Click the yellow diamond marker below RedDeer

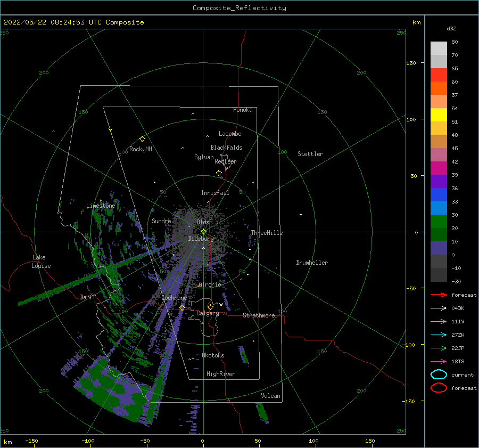click(x=219, y=173)
